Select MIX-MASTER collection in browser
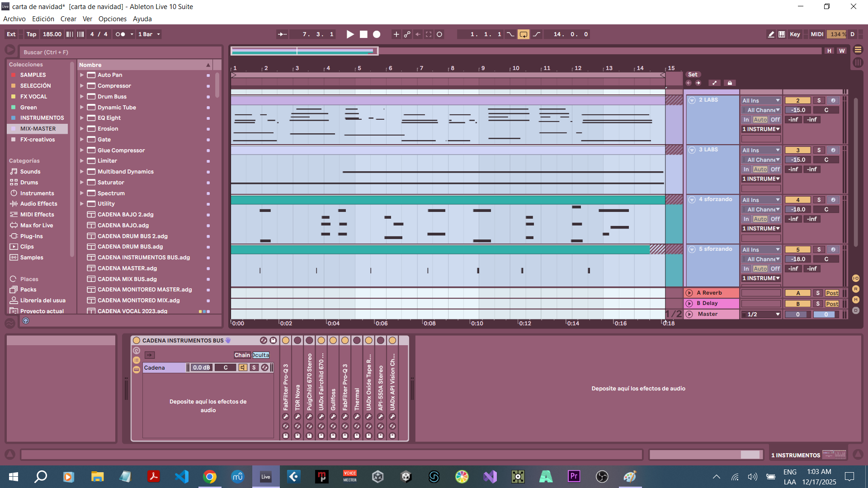The height and width of the screenshot is (488, 868). pyautogui.click(x=38, y=129)
